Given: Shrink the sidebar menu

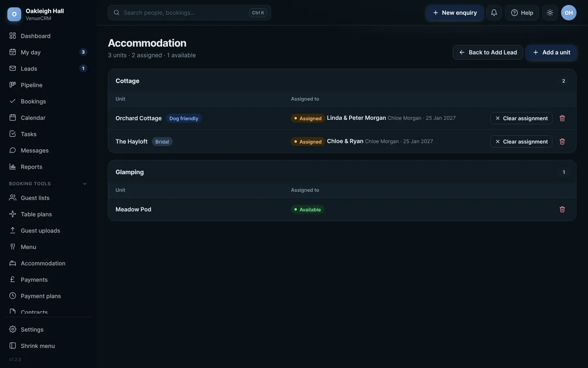Looking at the screenshot, I should pos(48,346).
